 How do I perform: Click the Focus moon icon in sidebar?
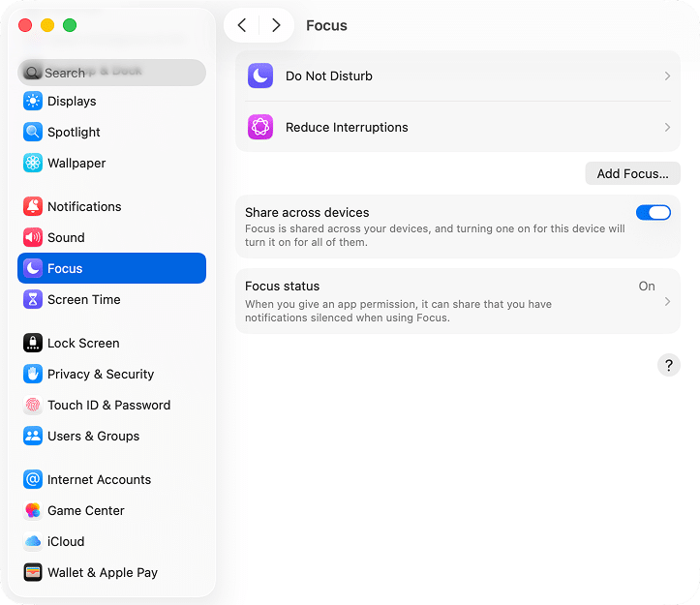coord(33,268)
